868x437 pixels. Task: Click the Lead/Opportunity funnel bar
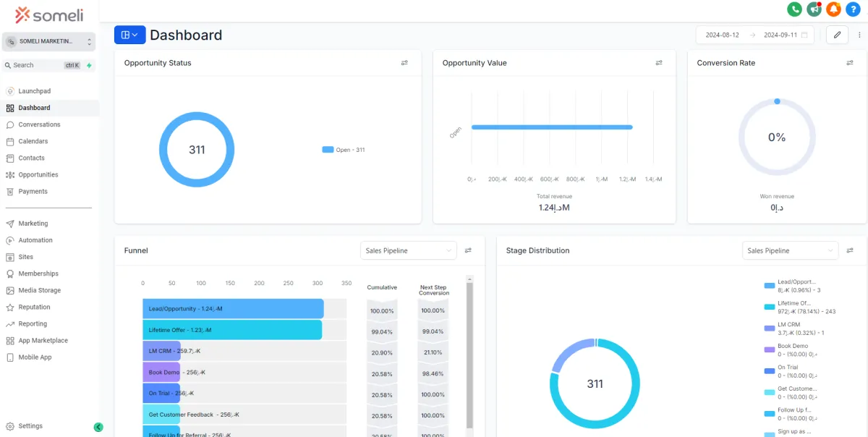coord(233,309)
